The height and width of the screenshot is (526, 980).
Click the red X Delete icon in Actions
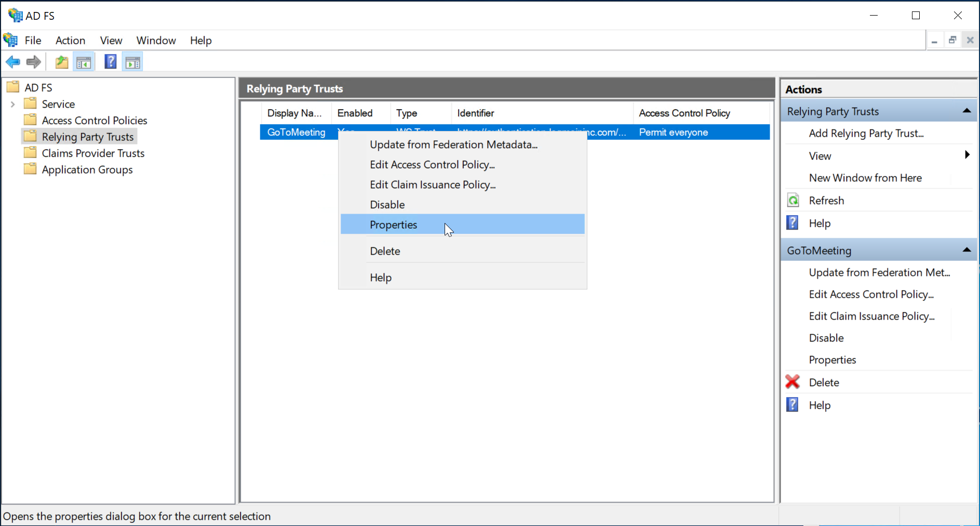coord(793,382)
